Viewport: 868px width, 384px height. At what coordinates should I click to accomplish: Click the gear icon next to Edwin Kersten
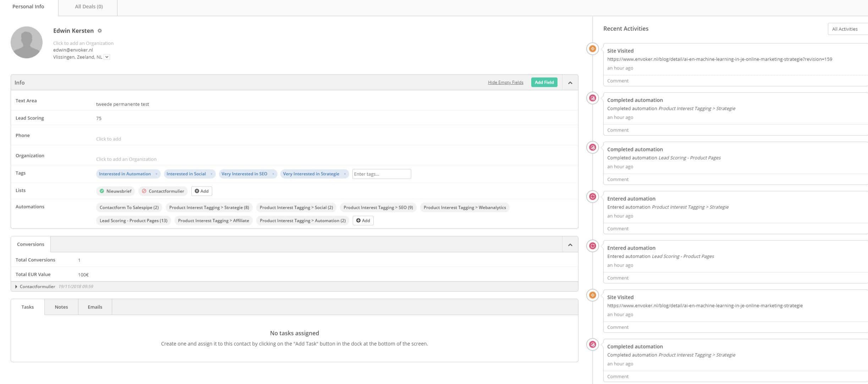(x=100, y=31)
